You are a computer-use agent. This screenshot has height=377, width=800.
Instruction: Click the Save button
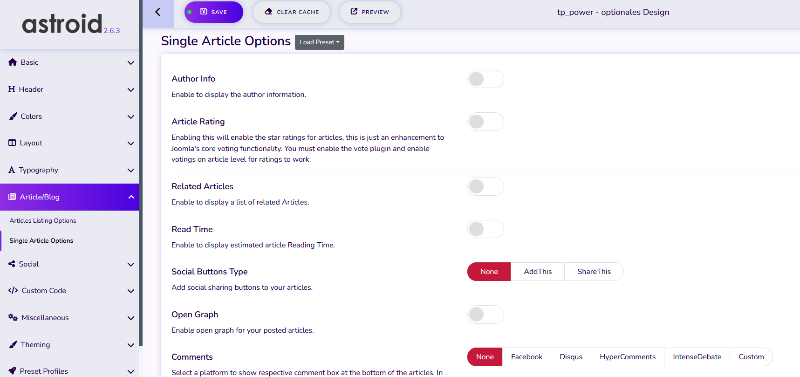(x=214, y=12)
